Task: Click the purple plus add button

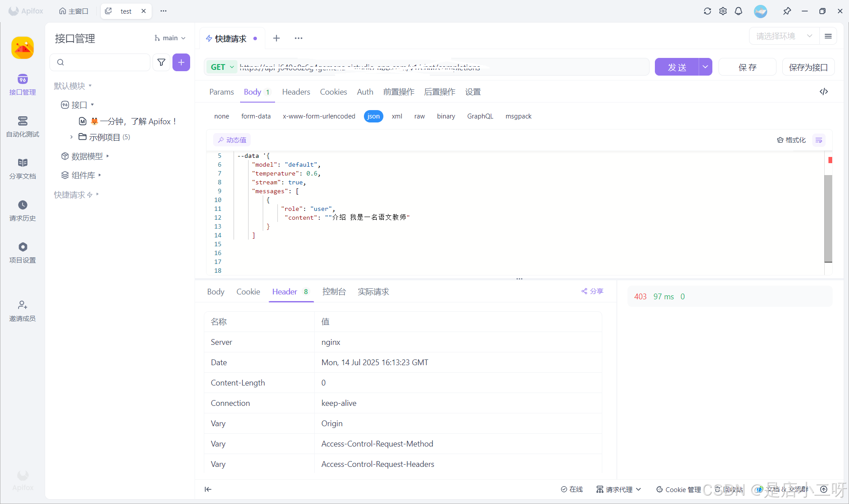Action: 181,62
